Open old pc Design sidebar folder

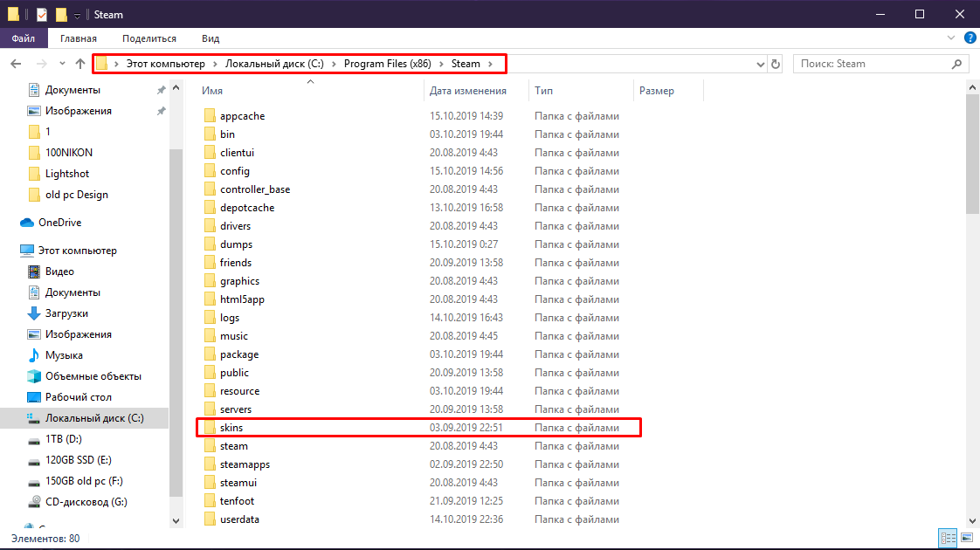pos(76,195)
